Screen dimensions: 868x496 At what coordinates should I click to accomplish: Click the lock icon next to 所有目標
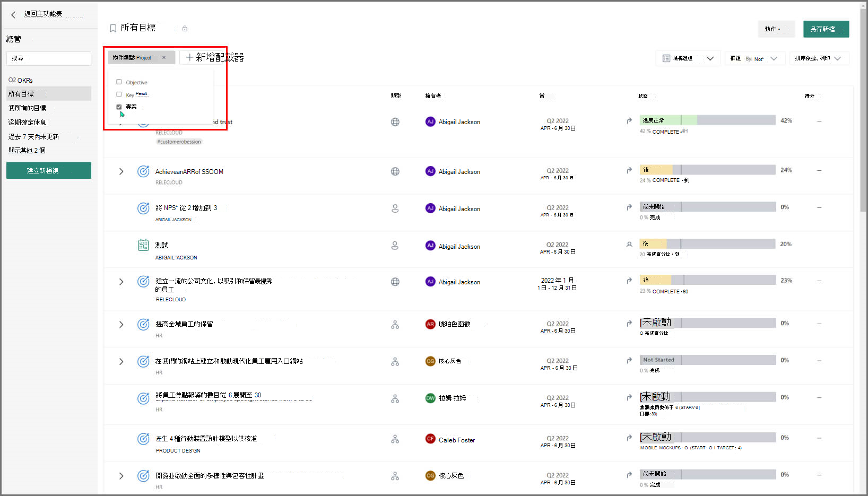pyautogui.click(x=185, y=29)
